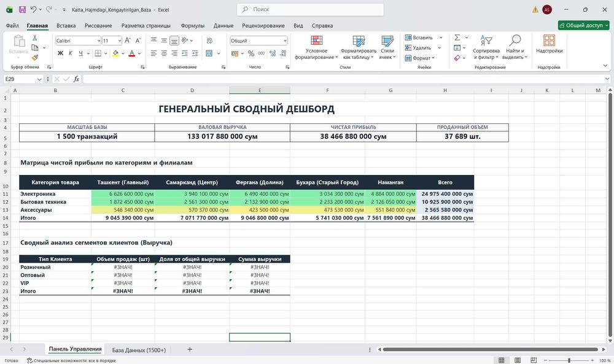The width and height of the screenshot is (614, 364).
Task: Click the zoom slider handle
Action: click(x=569, y=360)
